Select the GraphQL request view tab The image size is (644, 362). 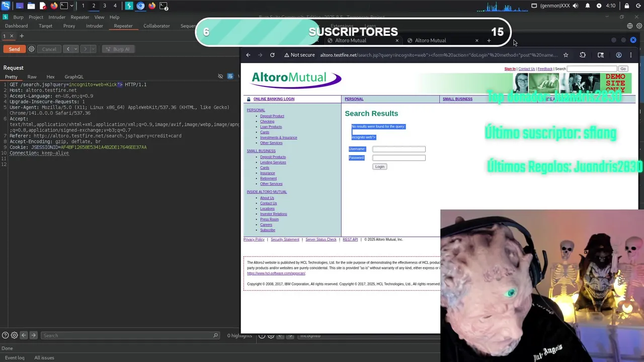74,77
